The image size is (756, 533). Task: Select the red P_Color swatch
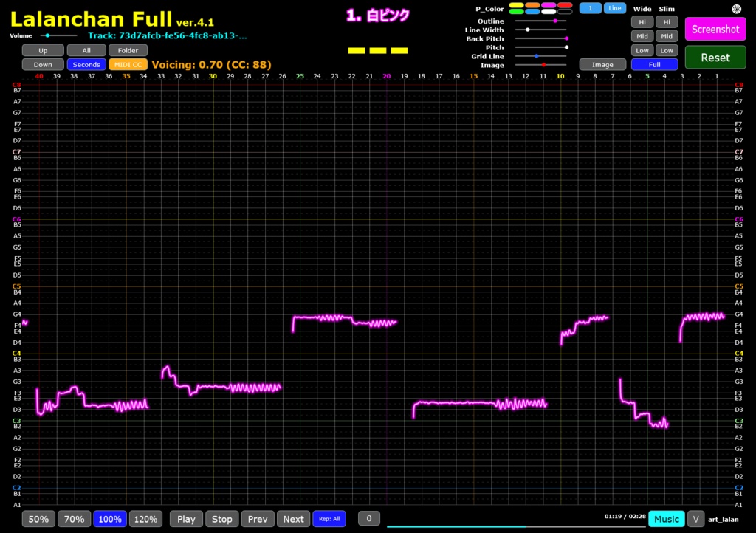pyautogui.click(x=565, y=5)
